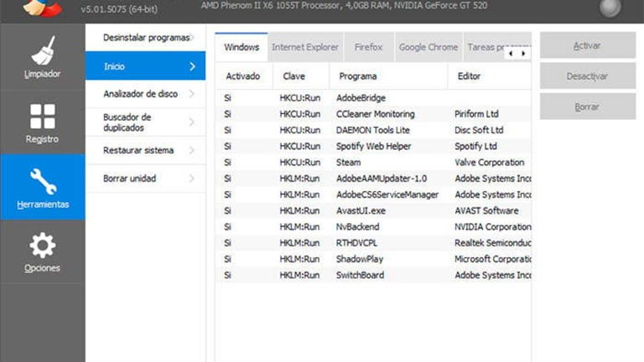Viewport: 644px width, 362px height.
Task: Select the ShadowPlay entry
Action: pyautogui.click(x=373, y=259)
